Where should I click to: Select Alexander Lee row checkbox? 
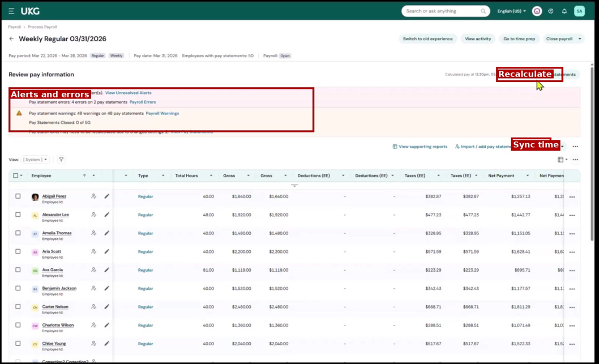18,215
